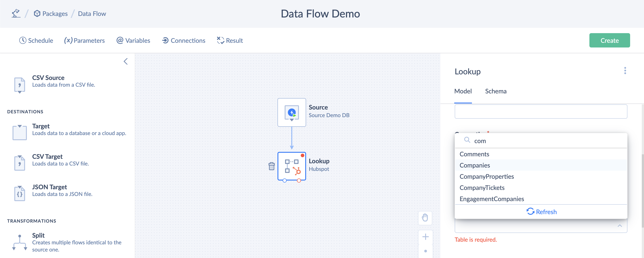Click the Split transformation icon
This screenshot has height=258, width=644.
click(x=19, y=242)
